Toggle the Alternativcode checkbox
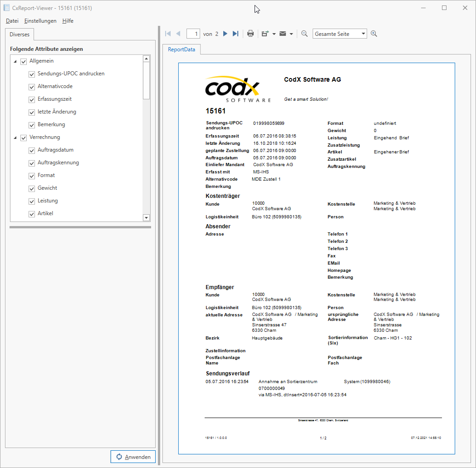The width and height of the screenshot is (476, 468). point(32,87)
